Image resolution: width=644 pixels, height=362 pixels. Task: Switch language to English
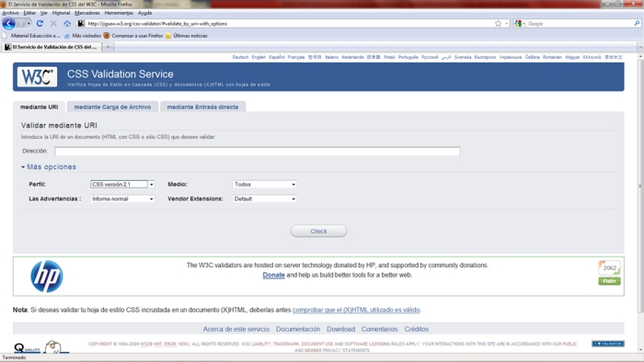(259, 57)
